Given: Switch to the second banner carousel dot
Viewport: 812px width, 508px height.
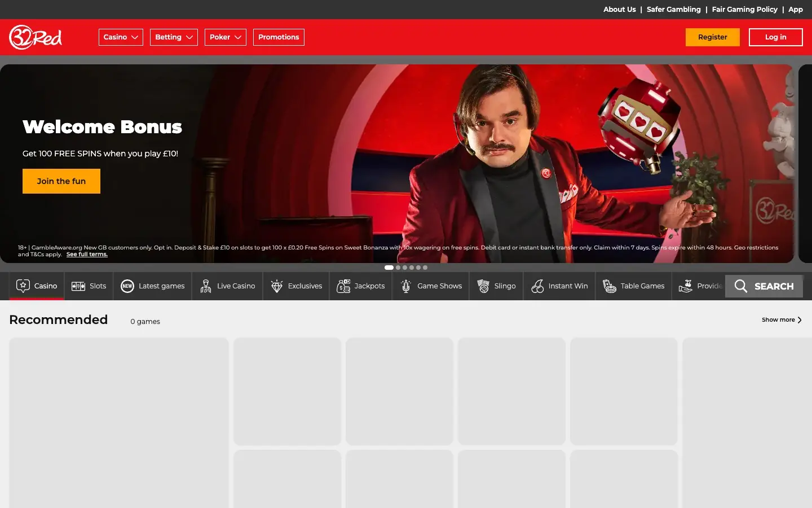Looking at the screenshot, I should [398, 268].
